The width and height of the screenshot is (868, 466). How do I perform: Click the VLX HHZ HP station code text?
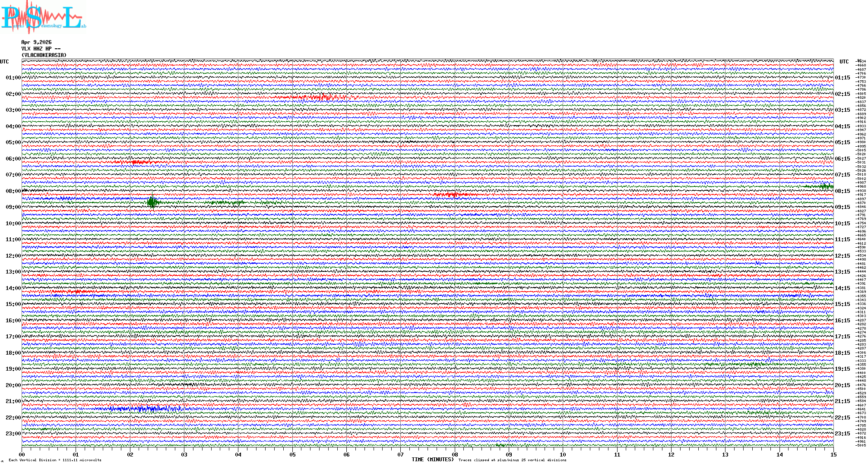(x=41, y=49)
